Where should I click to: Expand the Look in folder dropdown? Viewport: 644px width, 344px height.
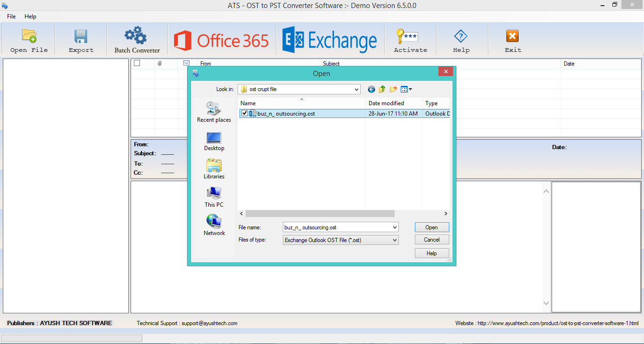356,89
